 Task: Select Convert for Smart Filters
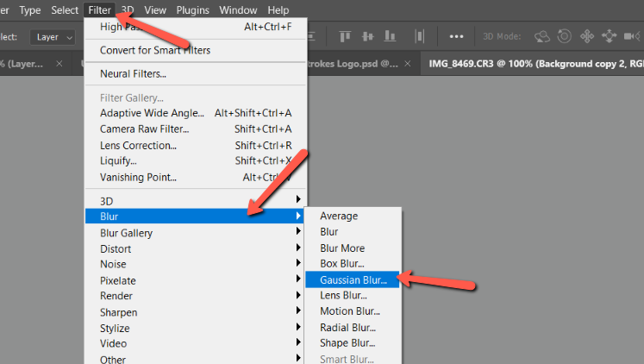[x=155, y=50]
